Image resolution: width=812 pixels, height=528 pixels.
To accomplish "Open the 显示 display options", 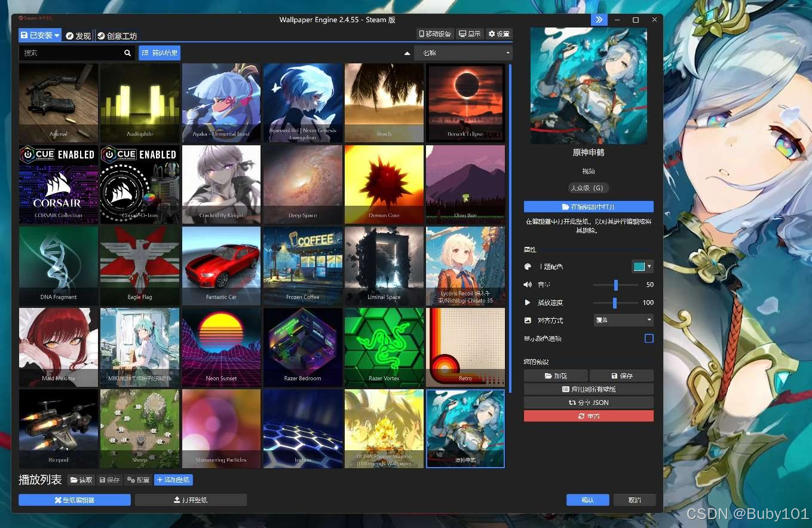I will 470,34.
